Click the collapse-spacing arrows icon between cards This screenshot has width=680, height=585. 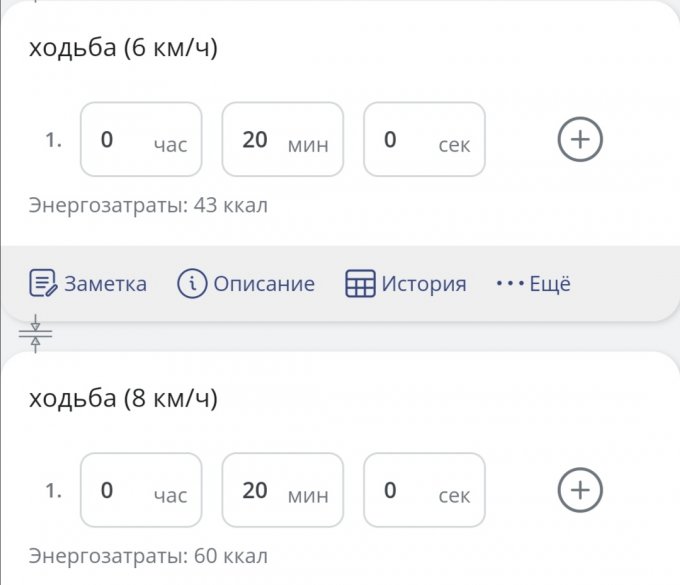click(x=36, y=333)
